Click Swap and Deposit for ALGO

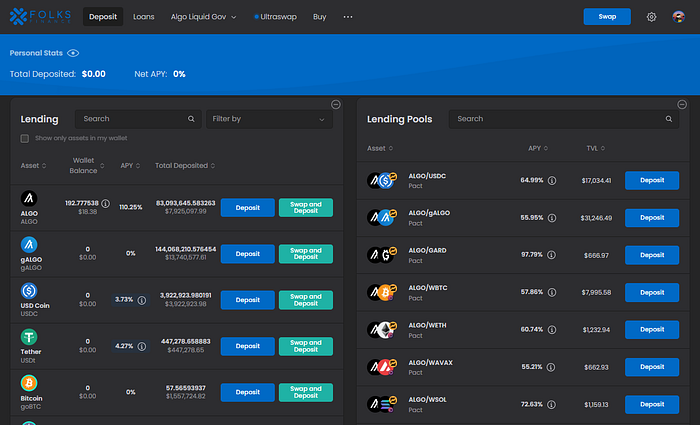coord(306,208)
